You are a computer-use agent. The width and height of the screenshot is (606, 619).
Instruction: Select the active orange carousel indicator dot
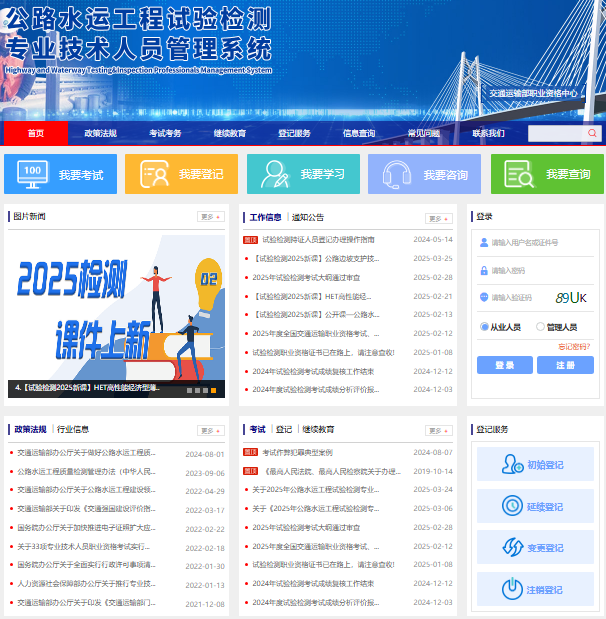coord(213,390)
